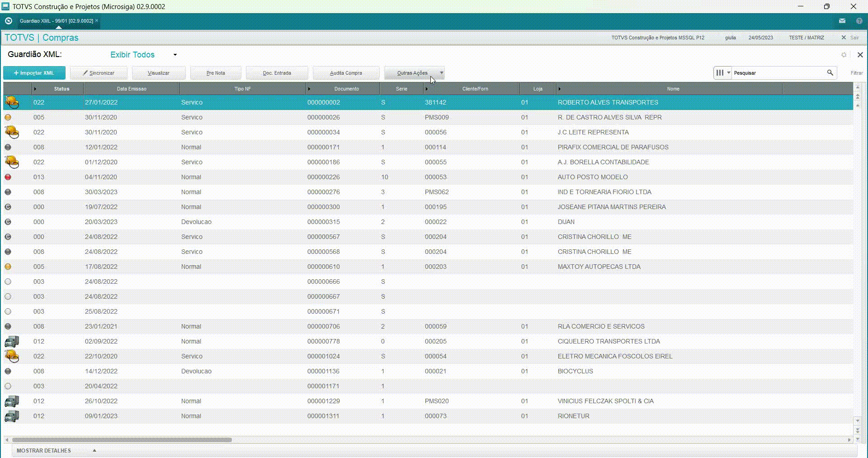Click status dot for BIOCYCLUS row
Screen dimensions: 868x458
pyautogui.click(x=8, y=371)
